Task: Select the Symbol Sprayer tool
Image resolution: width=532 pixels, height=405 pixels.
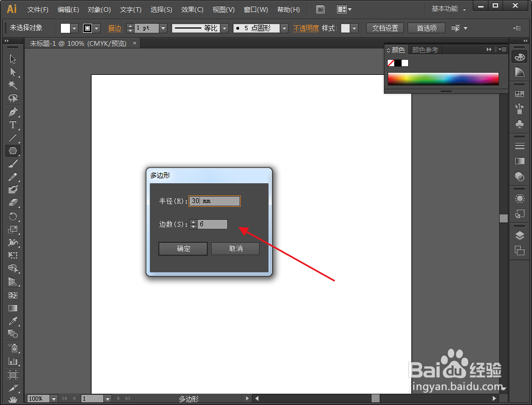Action: [13, 348]
